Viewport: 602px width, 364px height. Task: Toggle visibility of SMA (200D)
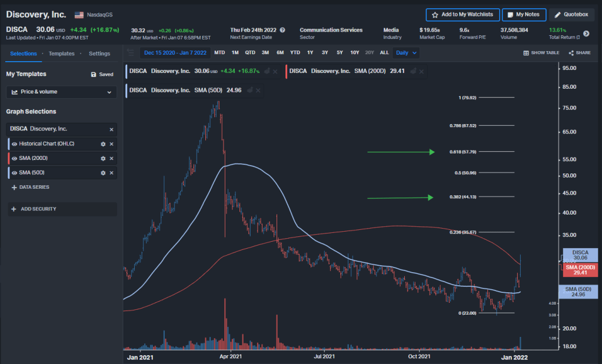(x=14, y=159)
